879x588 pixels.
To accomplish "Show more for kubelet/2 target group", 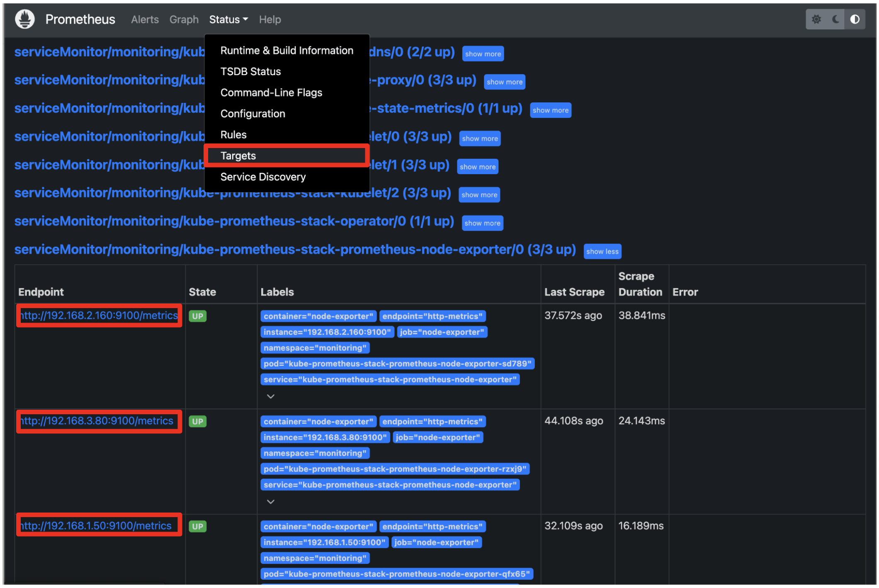I will pos(479,195).
